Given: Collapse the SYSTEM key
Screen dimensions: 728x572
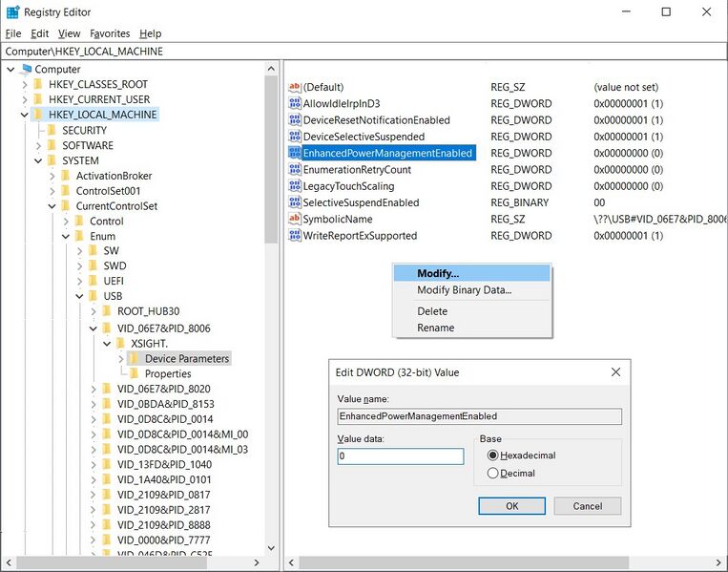Looking at the screenshot, I should click(38, 160).
